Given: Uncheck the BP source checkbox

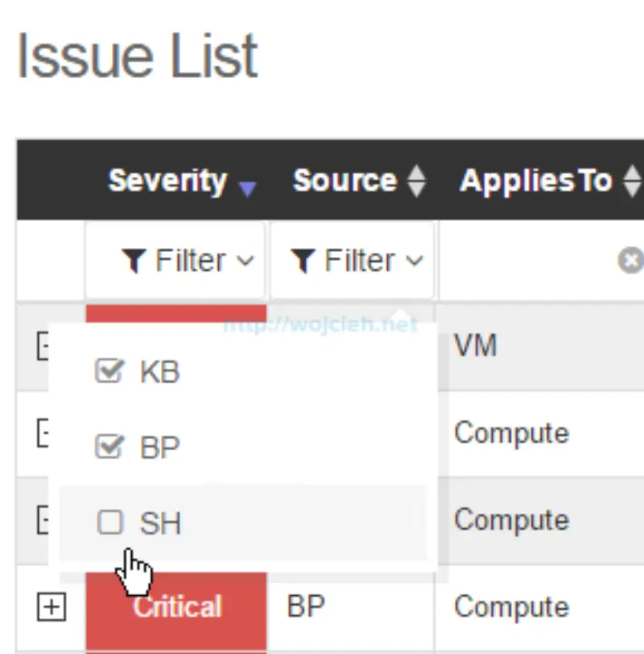Looking at the screenshot, I should [109, 446].
